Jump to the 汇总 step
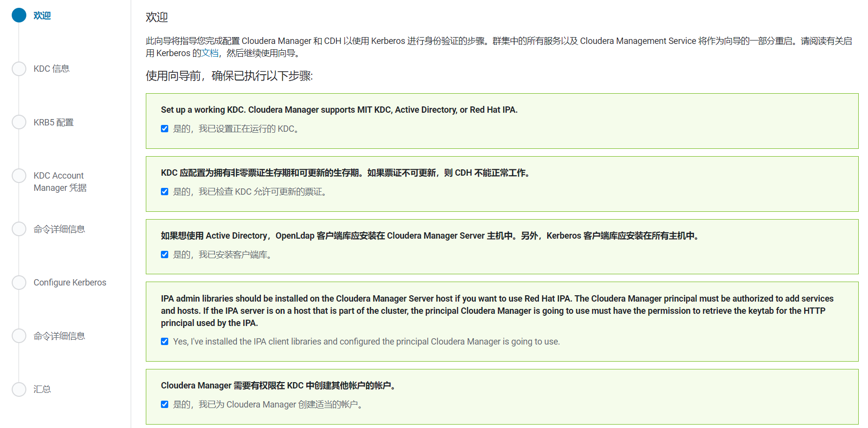868x428 pixels. 42,389
